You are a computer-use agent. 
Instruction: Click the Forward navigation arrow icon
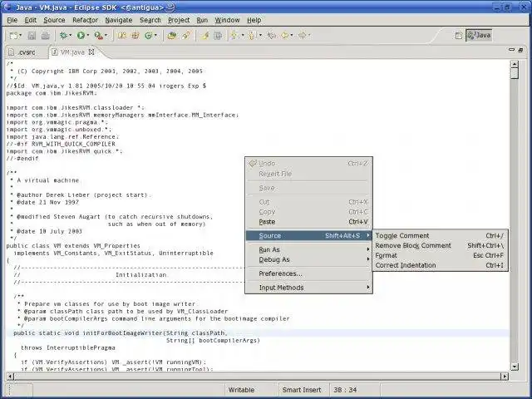tap(302, 35)
